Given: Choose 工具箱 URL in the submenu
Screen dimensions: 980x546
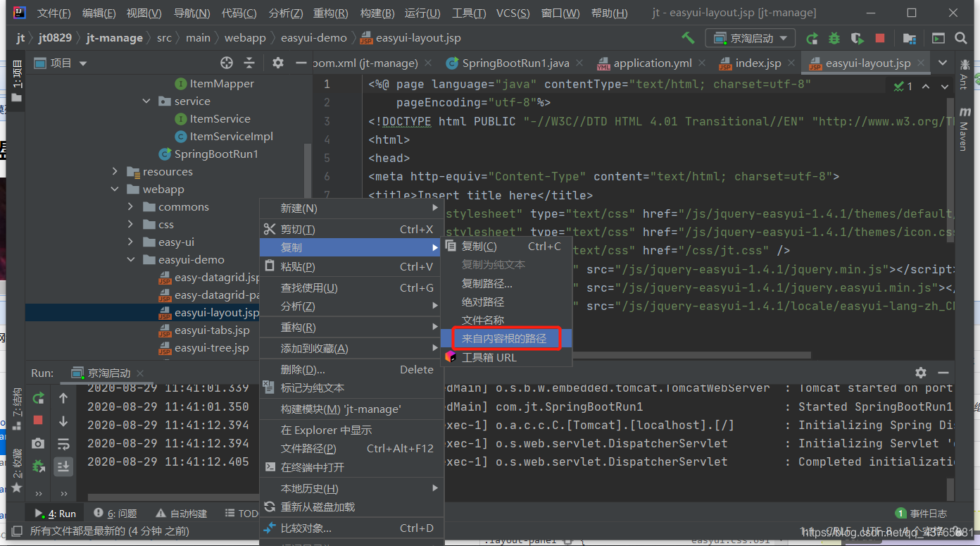Looking at the screenshot, I should click(506, 357).
